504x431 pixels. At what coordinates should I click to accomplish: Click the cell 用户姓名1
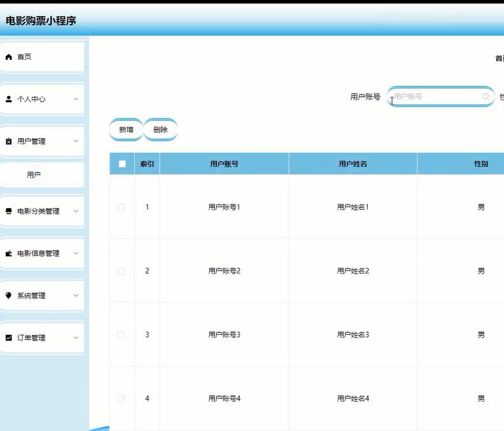tap(353, 207)
